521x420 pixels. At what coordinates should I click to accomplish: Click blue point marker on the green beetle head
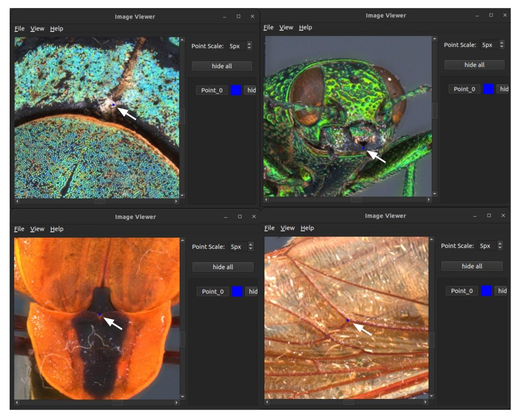tap(363, 148)
